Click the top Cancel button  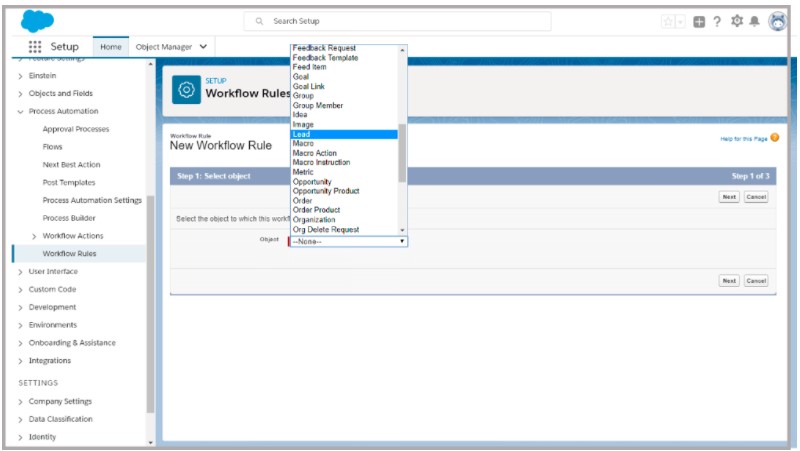(756, 197)
